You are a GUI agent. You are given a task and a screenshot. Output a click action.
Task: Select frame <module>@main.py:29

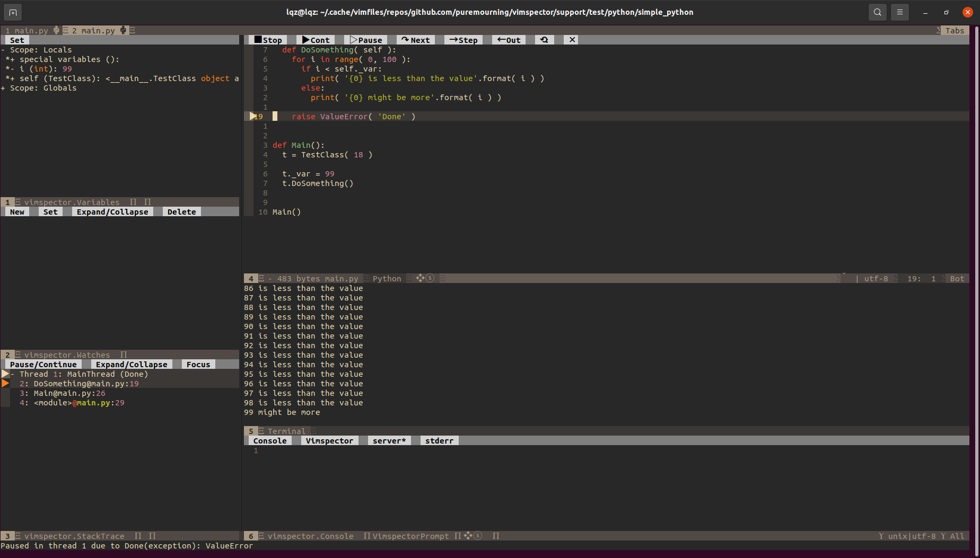tap(72, 403)
